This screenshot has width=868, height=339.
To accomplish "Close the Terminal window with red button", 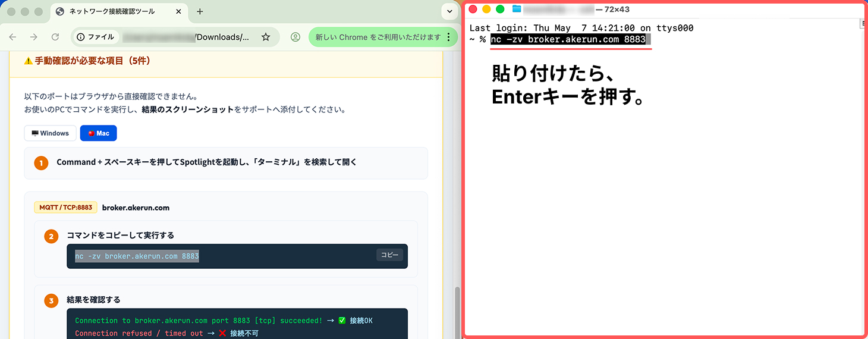I will click(x=473, y=9).
